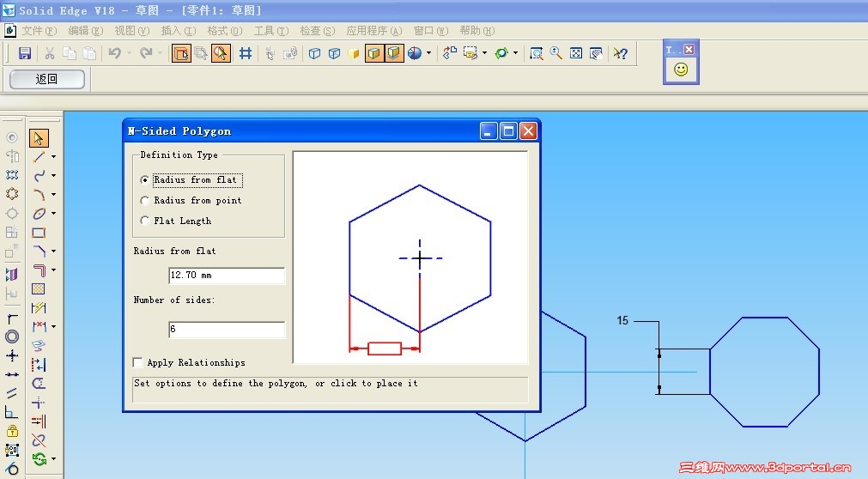Select the Ellipse tool
868x479 pixels.
pos(38,213)
